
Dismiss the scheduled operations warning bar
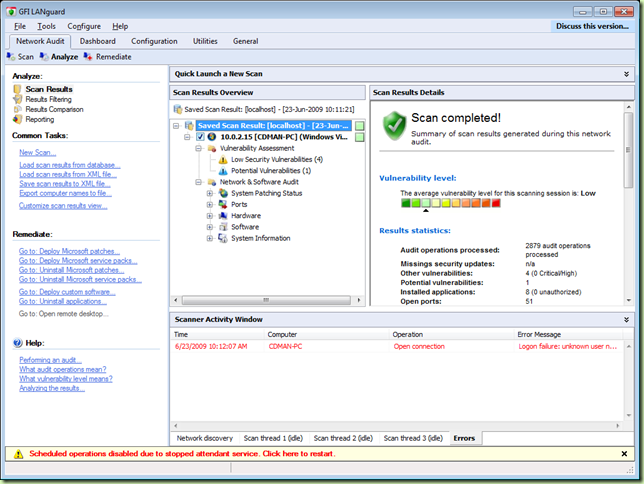pyautogui.click(x=624, y=453)
